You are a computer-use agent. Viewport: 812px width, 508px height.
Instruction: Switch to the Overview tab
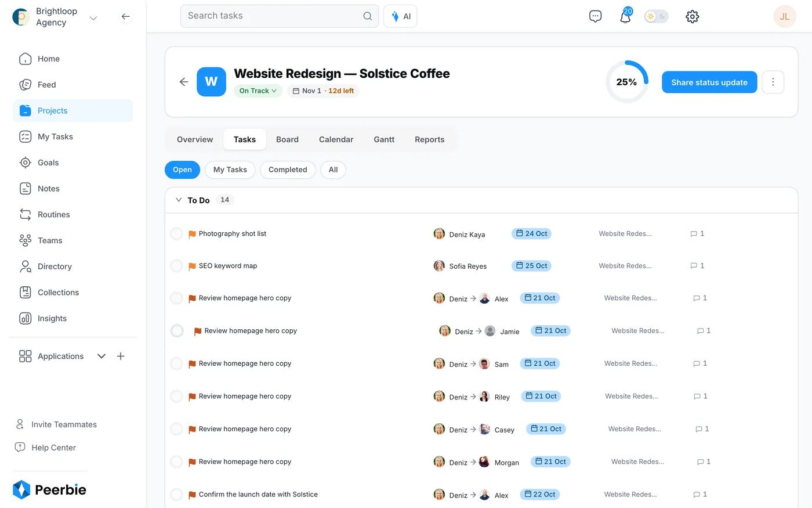pyautogui.click(x=195, y=139)
